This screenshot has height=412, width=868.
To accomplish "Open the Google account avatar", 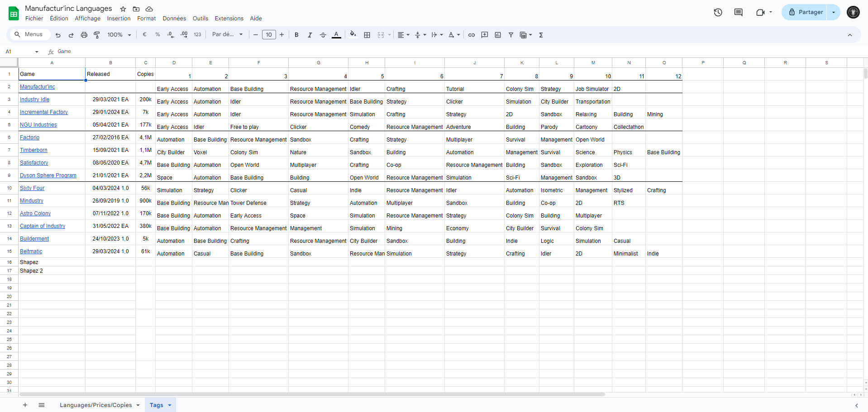I will (x=853, y=12).
